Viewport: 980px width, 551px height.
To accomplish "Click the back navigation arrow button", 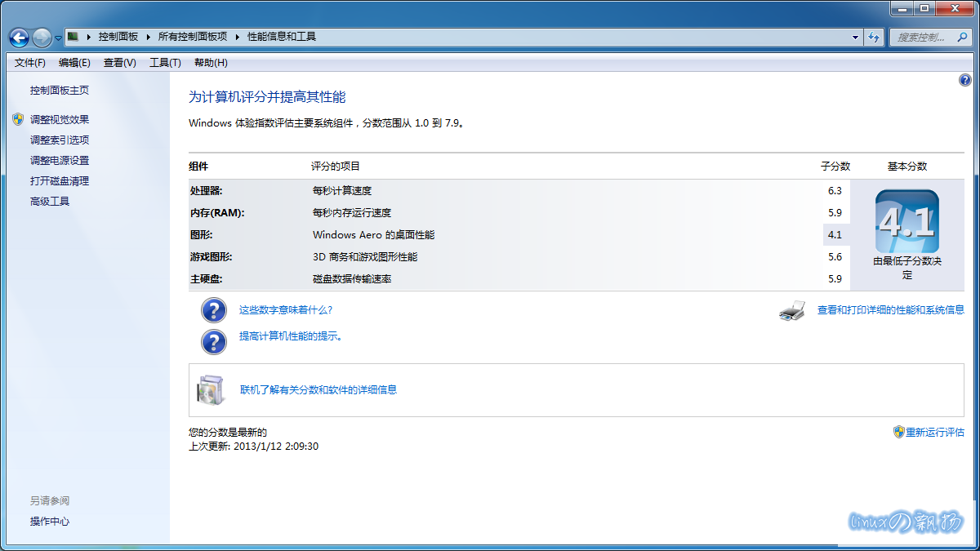I will coord(20,38).
